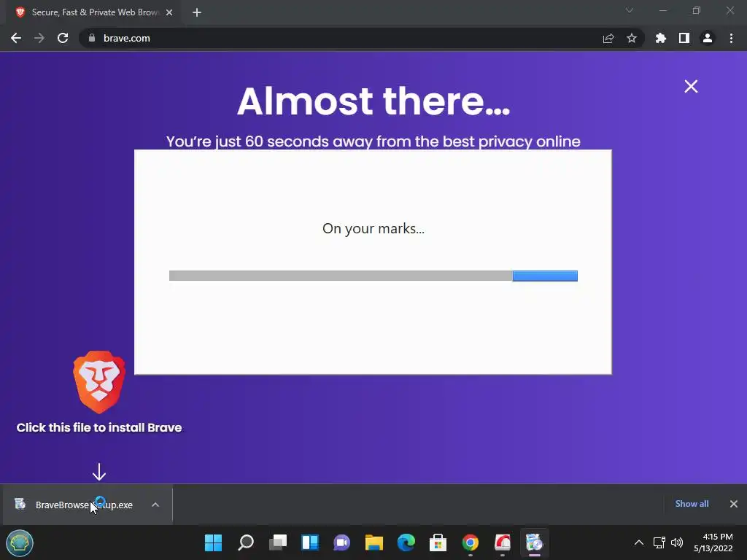Dismiss the Almost there overlay
The width and height of the screenshot is (747, 560).
(x=691, y=86)
